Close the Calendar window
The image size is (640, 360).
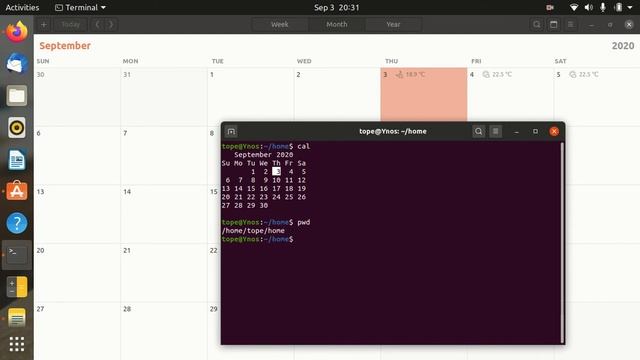tap(629, 24)
